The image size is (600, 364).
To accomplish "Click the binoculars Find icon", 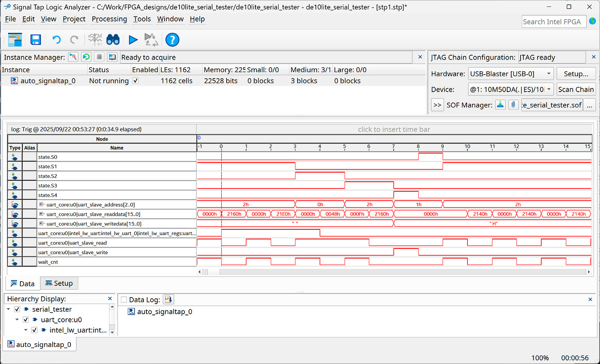I will [113, 40].
